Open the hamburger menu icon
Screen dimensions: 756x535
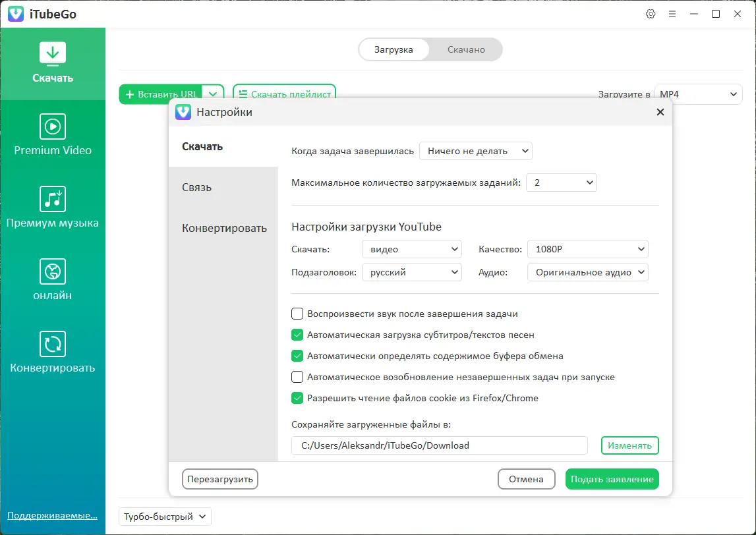672,13
